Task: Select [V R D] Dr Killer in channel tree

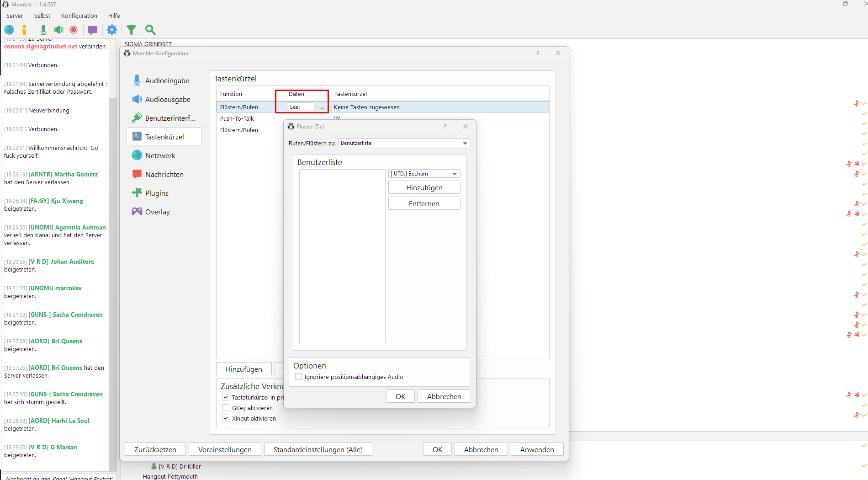Action: 180,466
